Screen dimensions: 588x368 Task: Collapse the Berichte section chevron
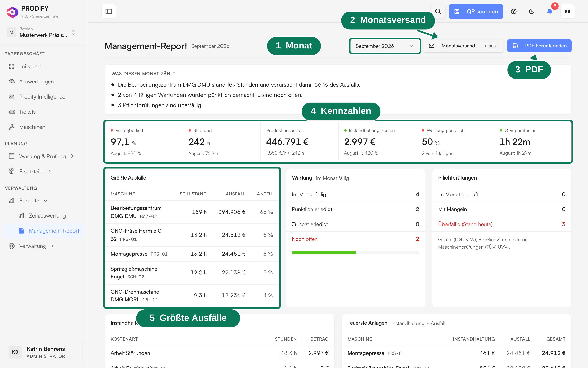pos(46,201)
